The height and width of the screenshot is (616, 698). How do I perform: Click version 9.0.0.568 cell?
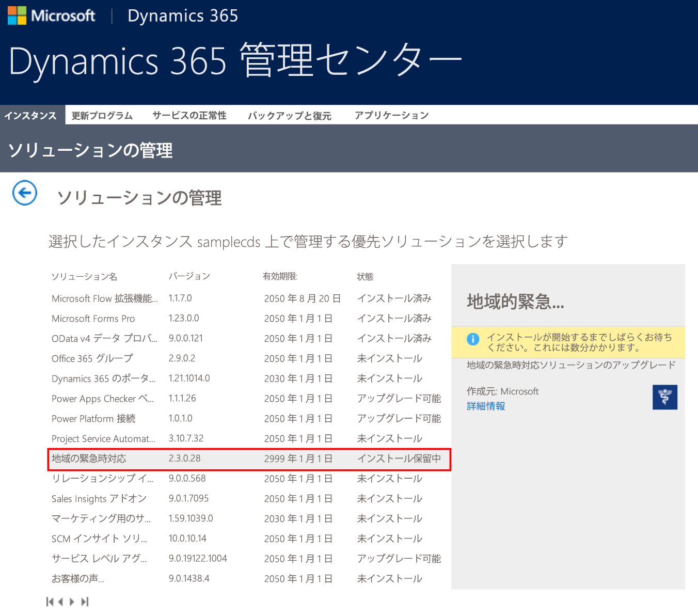coord(187,479)
